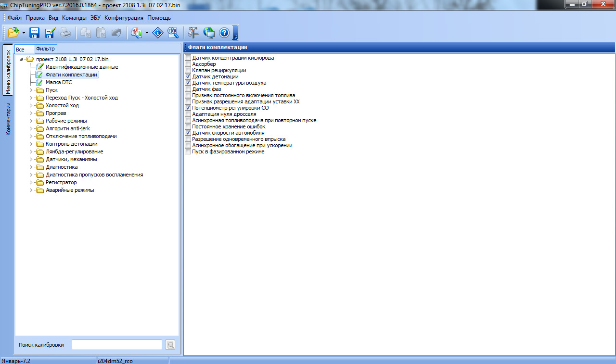
Task: Open the ЭБУ menu
Action: coord(95,18)
